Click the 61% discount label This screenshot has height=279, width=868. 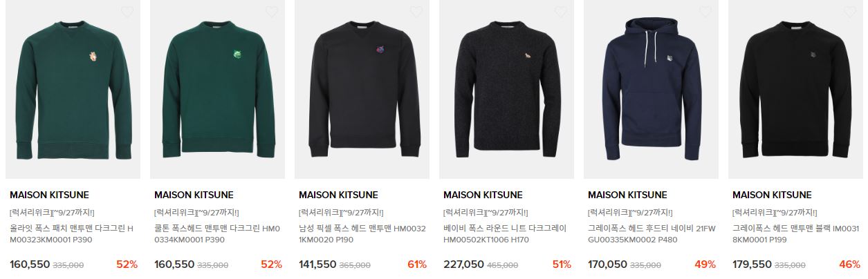click(x=417, y=264)
